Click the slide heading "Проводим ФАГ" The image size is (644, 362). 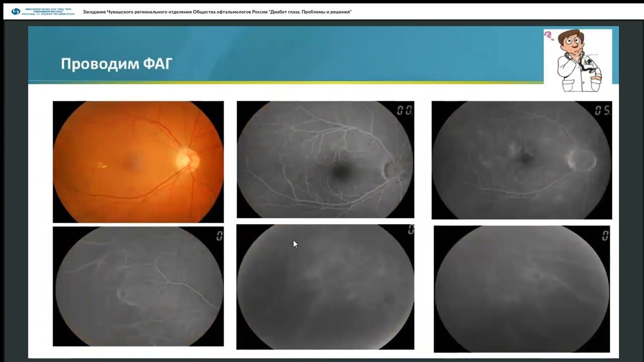pos(117,64)
